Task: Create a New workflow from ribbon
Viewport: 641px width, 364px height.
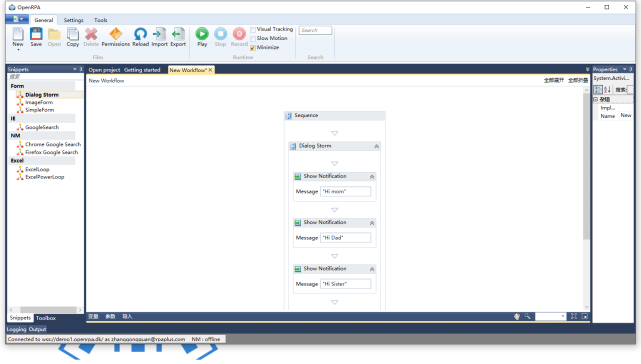Action: coord(18,34)
